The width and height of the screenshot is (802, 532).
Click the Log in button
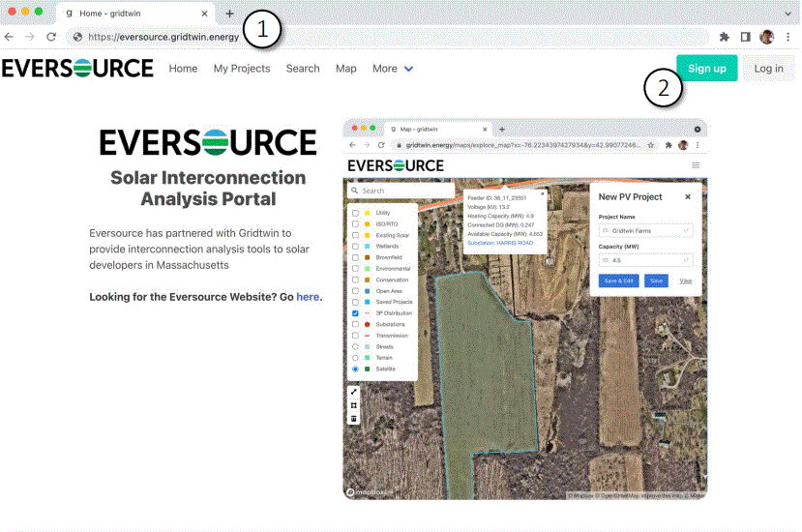[768, 68]
